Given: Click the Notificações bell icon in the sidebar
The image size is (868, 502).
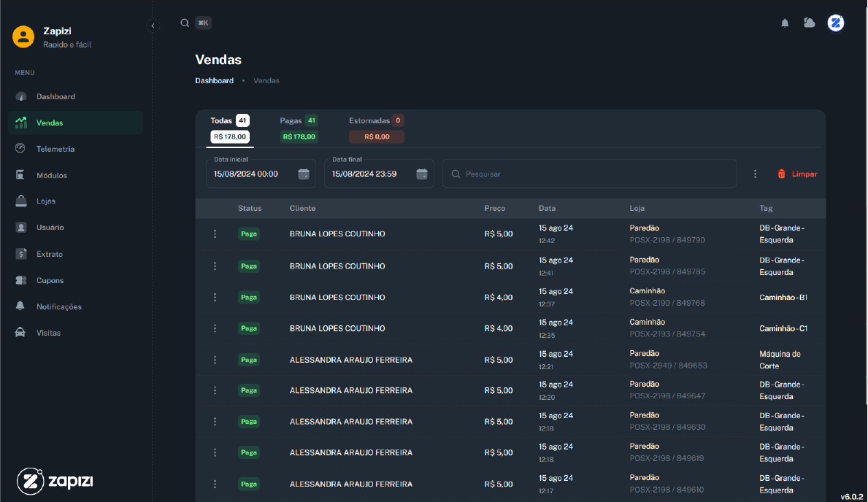Looking at the screenshot, I should pos(20,306).
